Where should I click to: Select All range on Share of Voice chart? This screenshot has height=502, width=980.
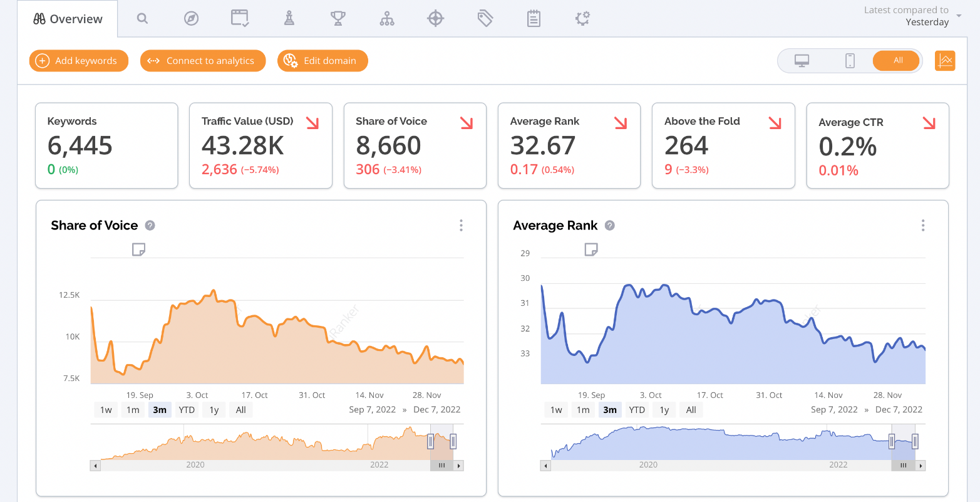[241, 410]
